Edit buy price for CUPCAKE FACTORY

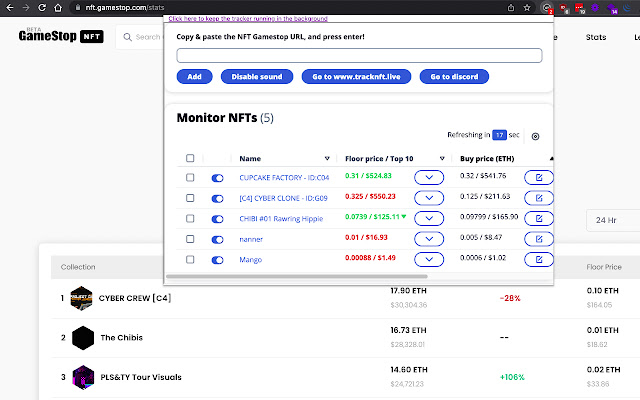(x=538, y=177)
